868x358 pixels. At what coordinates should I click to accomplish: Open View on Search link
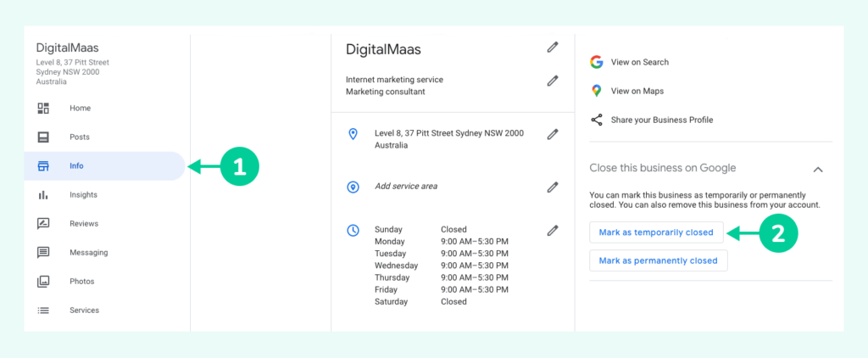tap(640, 62)
